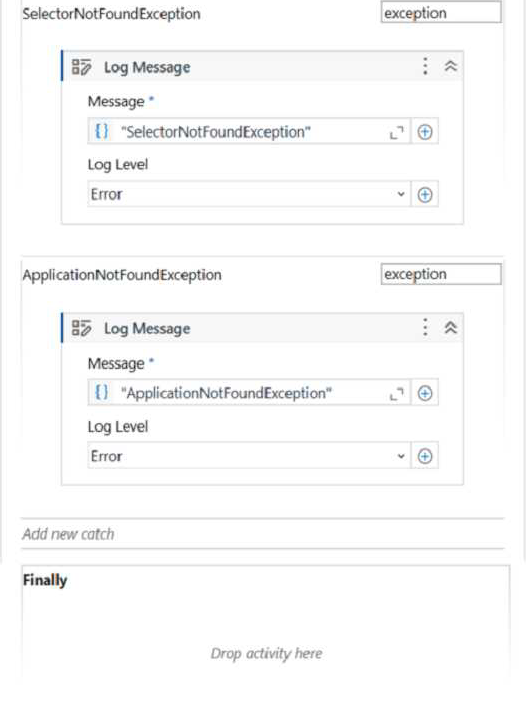Click plus button beside first Error log level

425,195
